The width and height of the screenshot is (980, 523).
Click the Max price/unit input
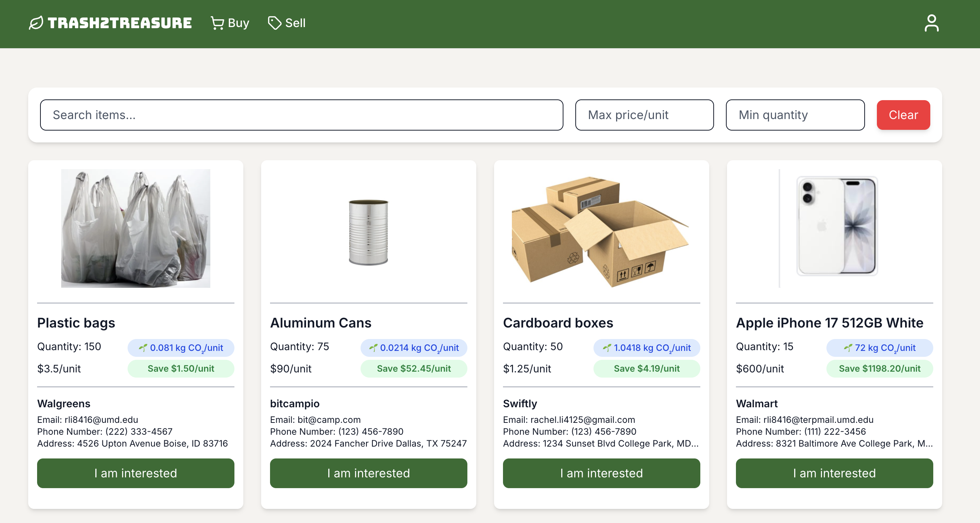pyautogui.click(x=644, y=115)
